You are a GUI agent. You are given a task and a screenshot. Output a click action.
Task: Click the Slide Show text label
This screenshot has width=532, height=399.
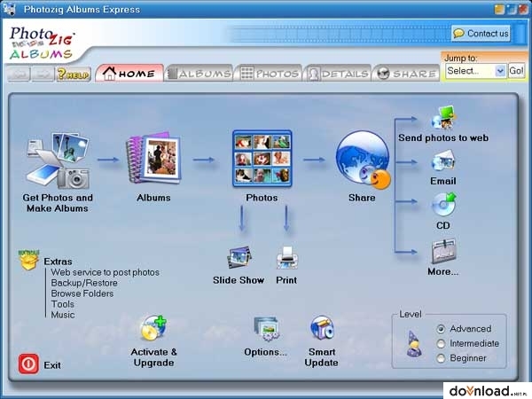click(239, 280)
